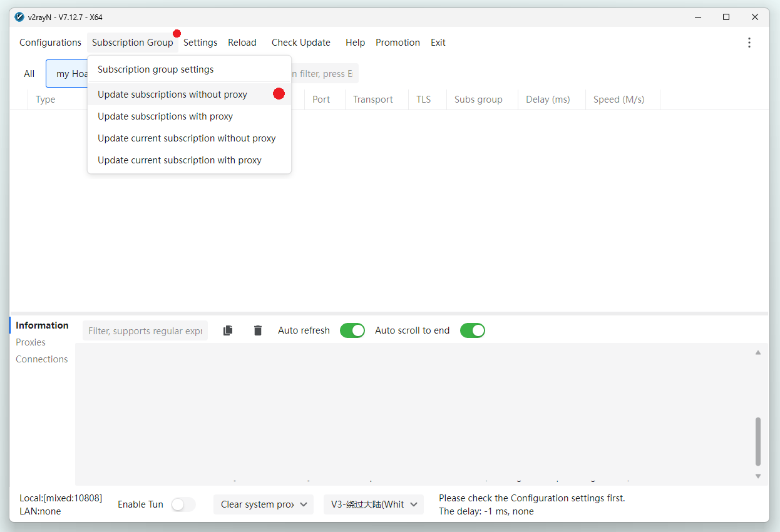
Task: Expand the V3 routing rule dropdown
Action: click(374, 504)
